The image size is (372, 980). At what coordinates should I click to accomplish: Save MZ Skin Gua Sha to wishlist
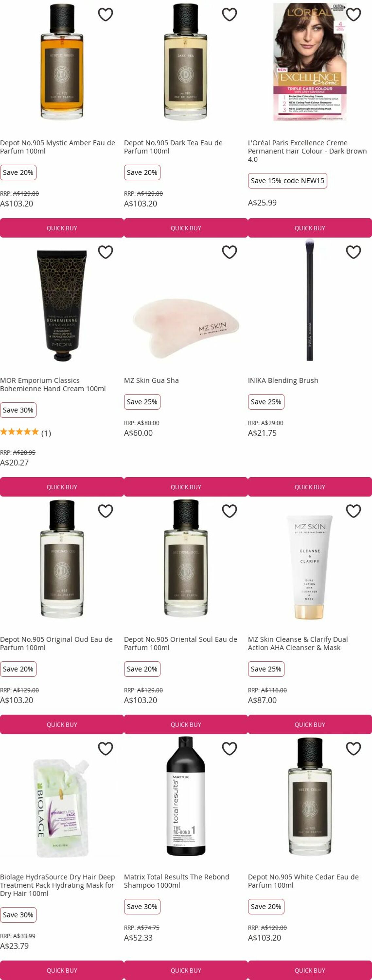point(229,252)
